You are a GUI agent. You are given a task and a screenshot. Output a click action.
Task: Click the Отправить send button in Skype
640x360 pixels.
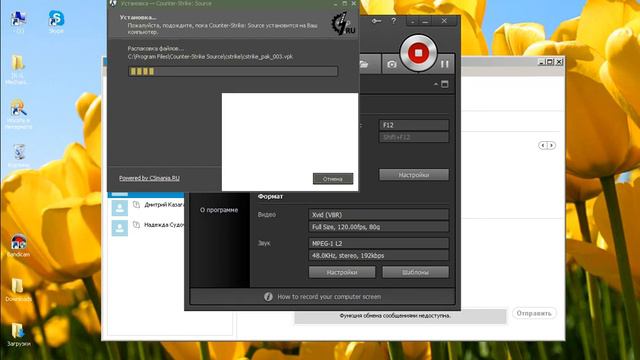[x=534, y=313]
